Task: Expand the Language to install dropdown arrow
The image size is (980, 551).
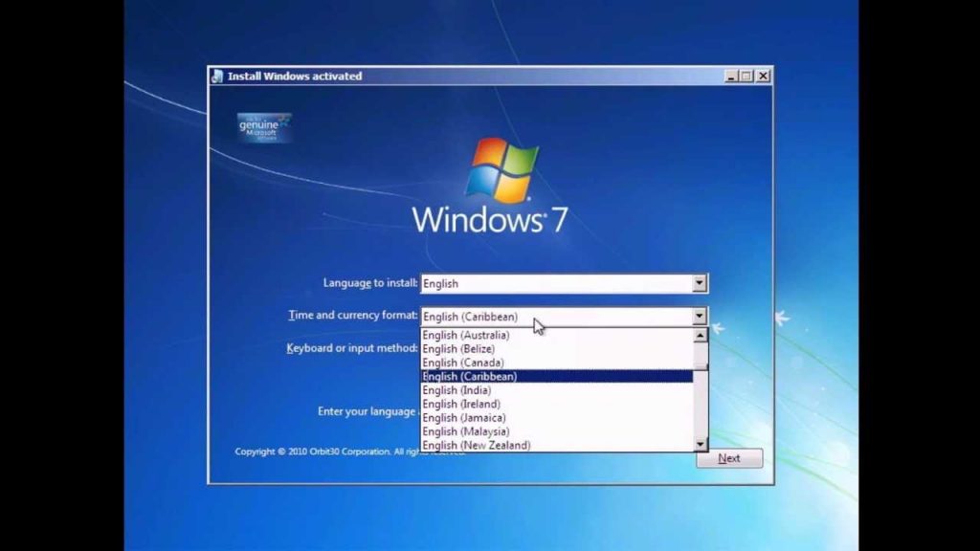Action: [700, 283]
